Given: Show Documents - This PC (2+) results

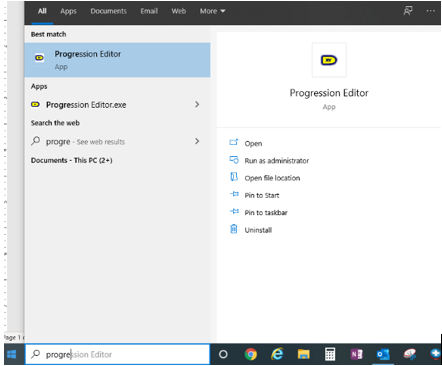Looking at the screenshot, I should (72, 160).
